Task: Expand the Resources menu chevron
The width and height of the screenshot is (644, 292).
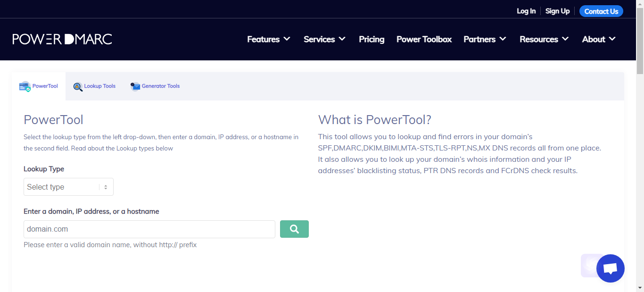Action: click(x=565, y=39)
